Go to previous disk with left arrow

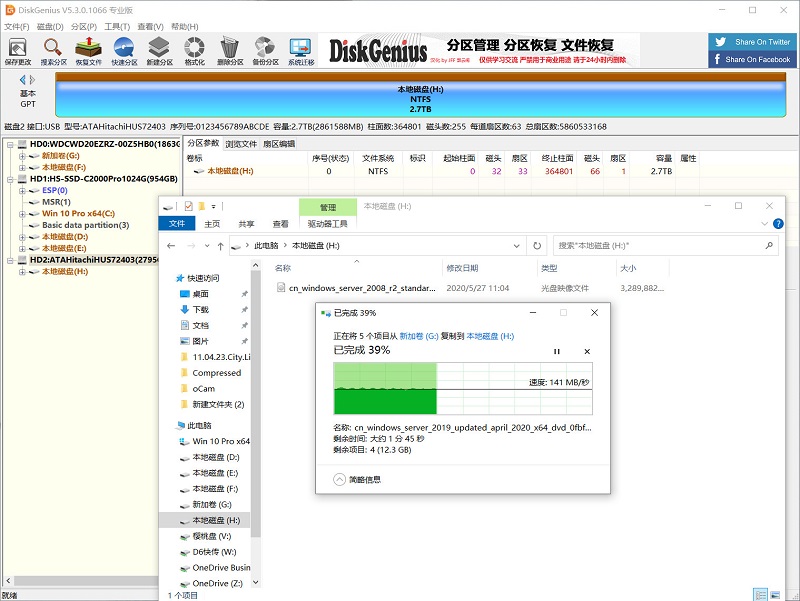point(22,80)
